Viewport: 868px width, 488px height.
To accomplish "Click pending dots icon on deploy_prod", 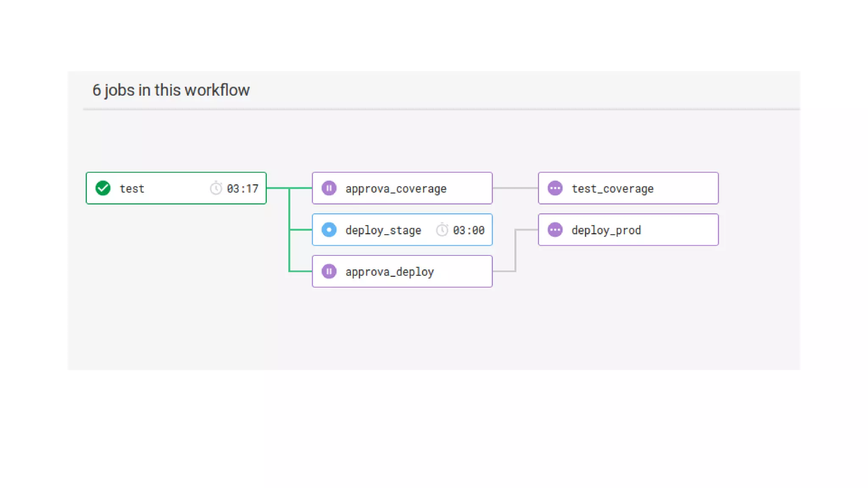I will tap(555, 230).
